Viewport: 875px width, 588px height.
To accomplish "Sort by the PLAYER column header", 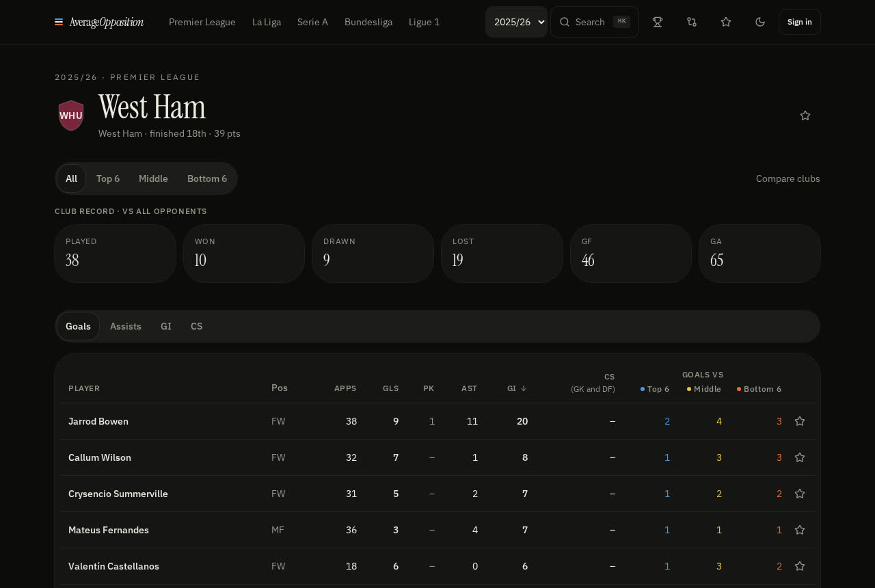I will click(84, 388).
